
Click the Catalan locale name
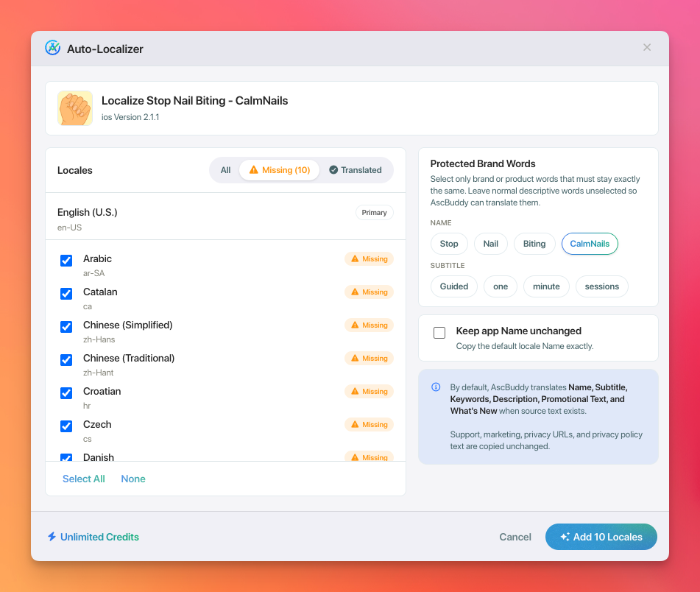(100, 292)
